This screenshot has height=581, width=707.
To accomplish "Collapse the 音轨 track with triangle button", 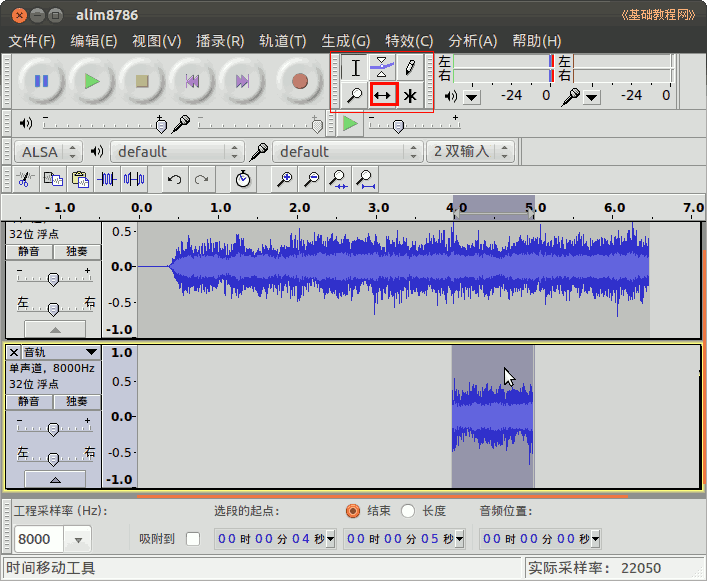I will pos(55,480).
